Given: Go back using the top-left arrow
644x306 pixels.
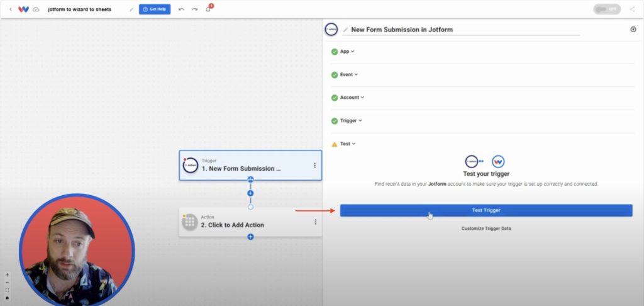Looking at the screenshot, I should [x=11, y=9].
